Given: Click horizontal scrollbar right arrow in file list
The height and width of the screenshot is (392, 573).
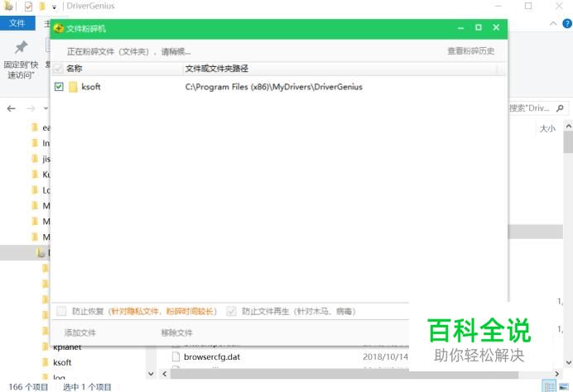Looking at the screenshot, I should point(557,374).
